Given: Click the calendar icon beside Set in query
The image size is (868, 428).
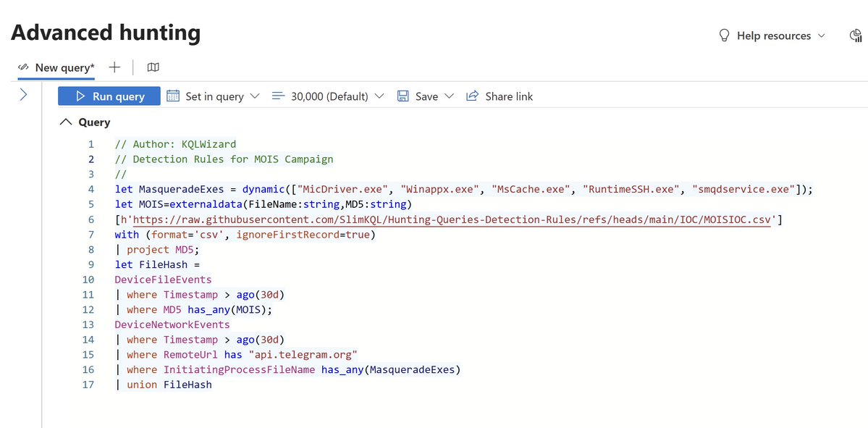Looking at the screenshot, I should (173, 96).
